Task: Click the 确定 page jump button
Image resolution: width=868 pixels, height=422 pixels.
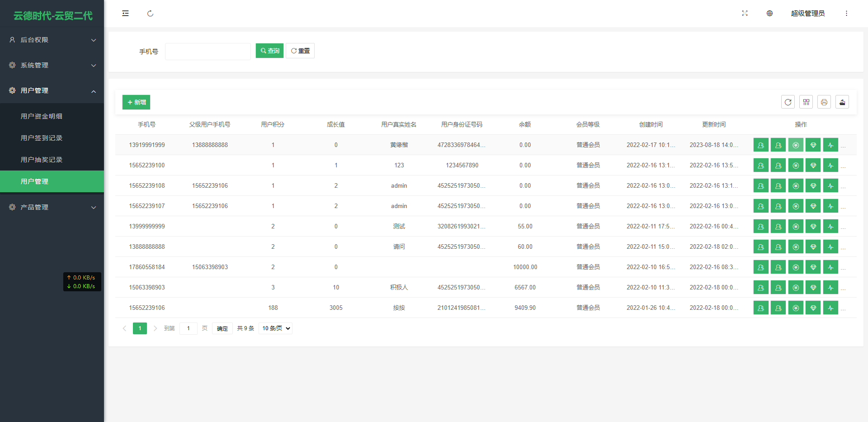Action: (222, 328)
